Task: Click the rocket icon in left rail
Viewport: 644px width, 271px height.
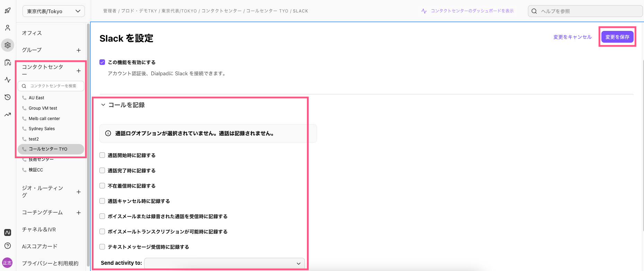Action: [x=8, y=10]
